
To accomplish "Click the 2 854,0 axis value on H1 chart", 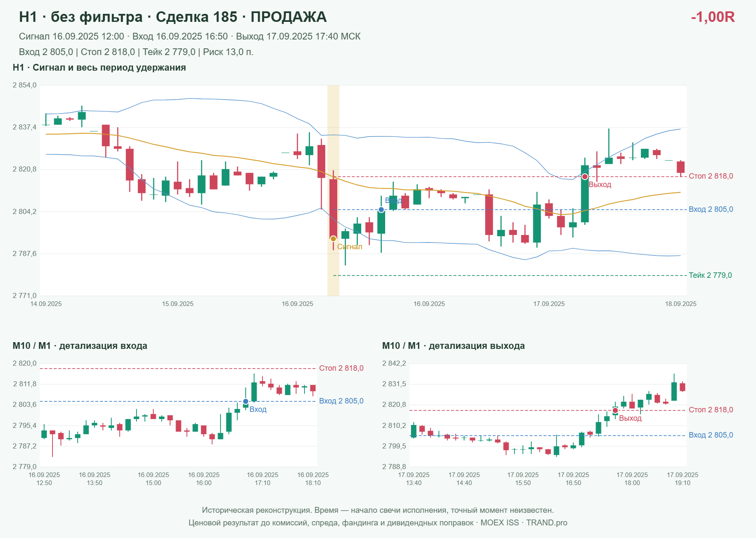I will pyautogui.click(x=24, y=85).
